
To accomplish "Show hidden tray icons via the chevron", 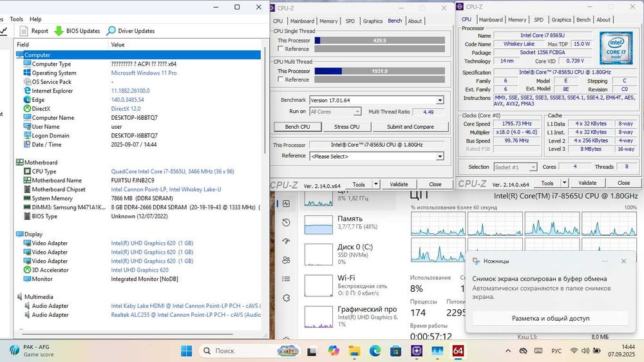I will [508, 351].
